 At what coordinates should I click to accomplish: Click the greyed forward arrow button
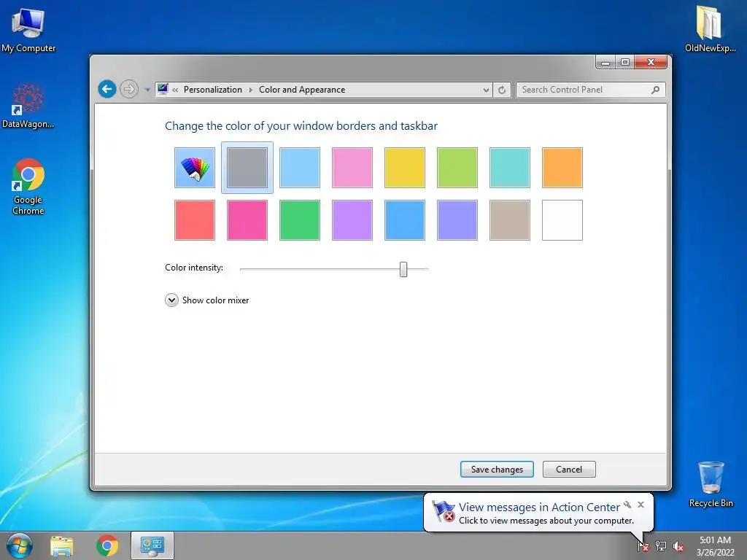click(x=129, y=89)
